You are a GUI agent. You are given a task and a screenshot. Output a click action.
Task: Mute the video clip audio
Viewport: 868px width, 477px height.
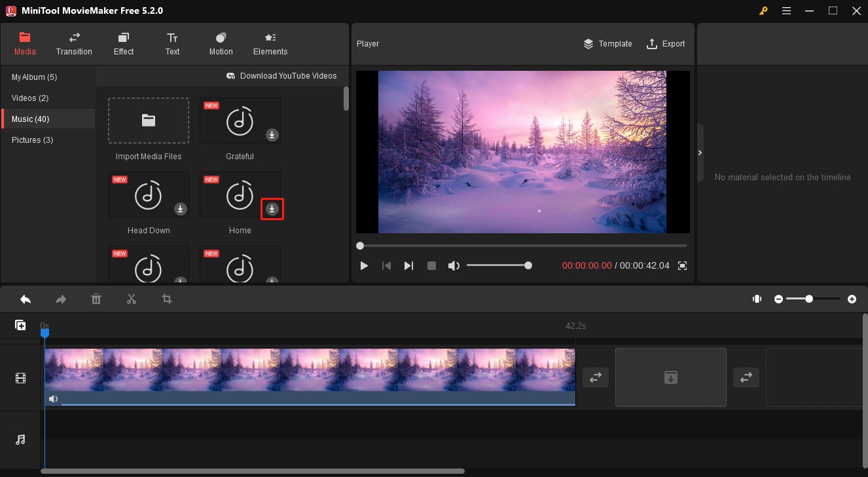53,398
